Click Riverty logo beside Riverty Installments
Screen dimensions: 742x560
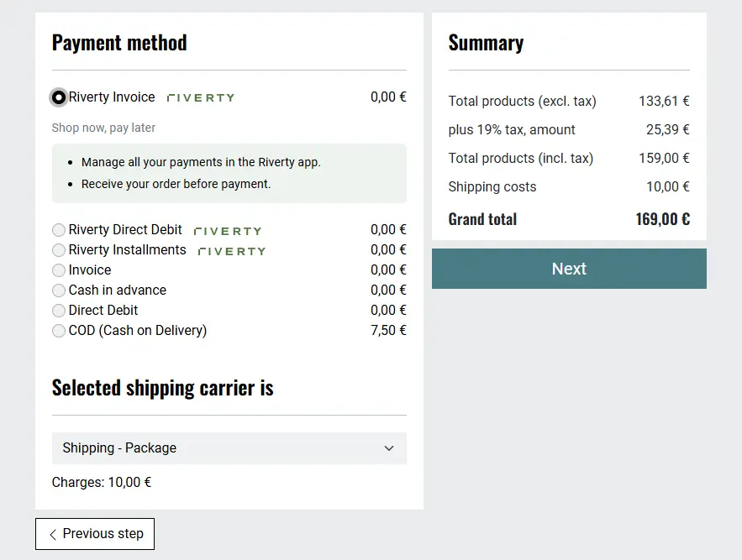pos(232,251)
